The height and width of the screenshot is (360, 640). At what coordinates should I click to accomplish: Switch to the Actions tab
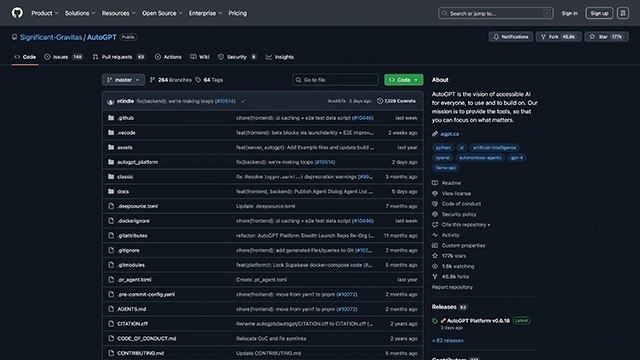(168, 57)
